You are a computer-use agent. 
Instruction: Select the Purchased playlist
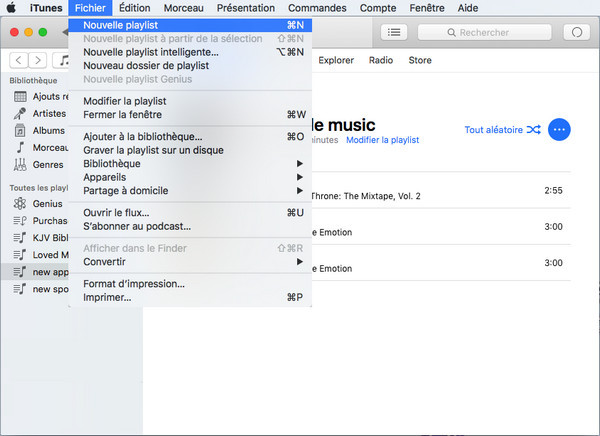click(39, 221)
